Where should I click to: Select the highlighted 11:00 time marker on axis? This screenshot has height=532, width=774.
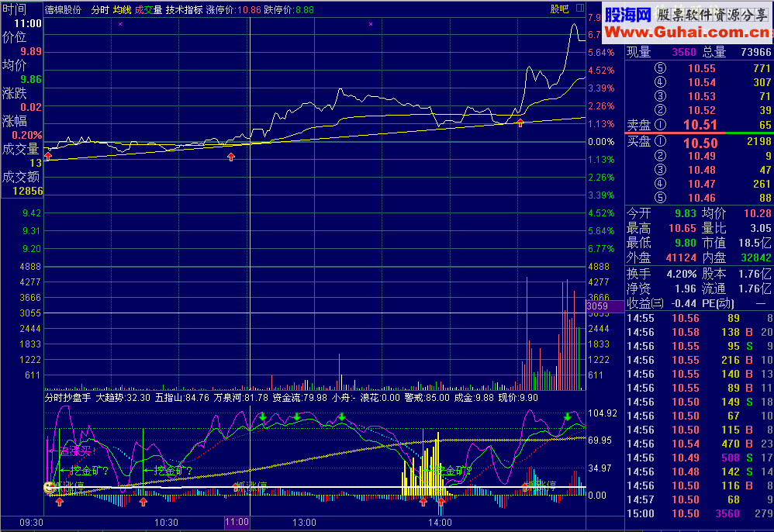coord(237,523)
